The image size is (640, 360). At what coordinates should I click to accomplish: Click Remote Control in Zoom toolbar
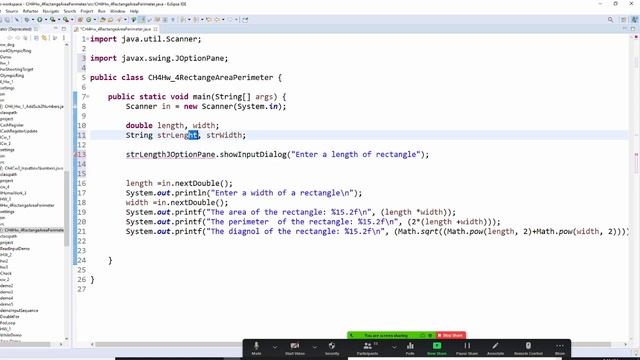point(528,348)
